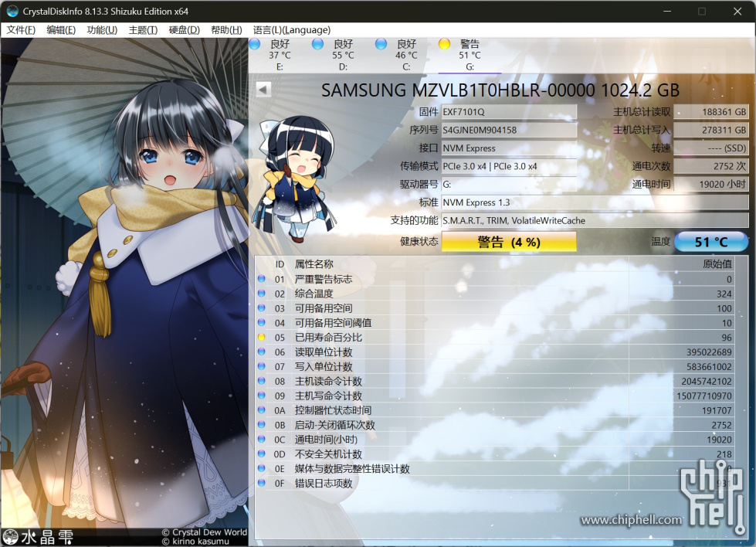Click the supported features field S.M.A.R.T., TRIM
This screenshot has height=547, width=756.
pyautogui.click(x=595, y=220)
